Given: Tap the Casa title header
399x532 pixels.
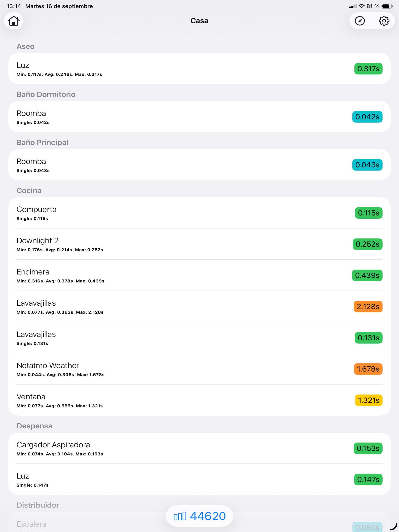Looking at the screenshot, I should (199, 21).
